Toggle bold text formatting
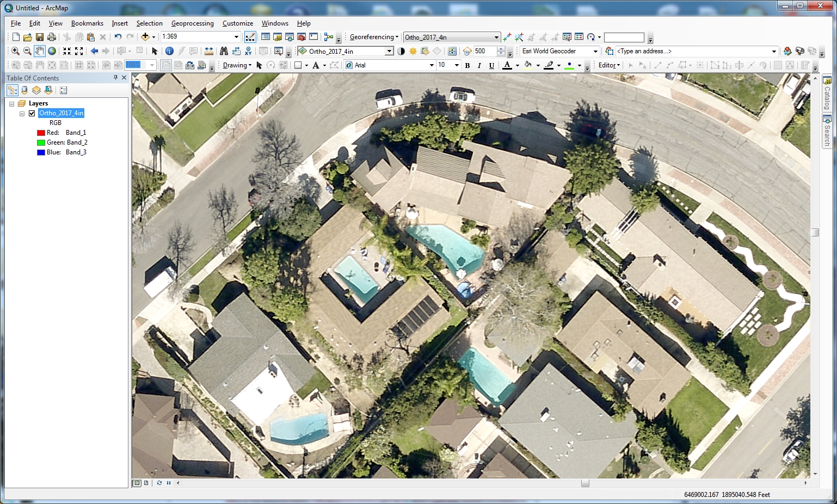This screenshot has height=504, width=837. pyautogui.click(x=467, y=65)
